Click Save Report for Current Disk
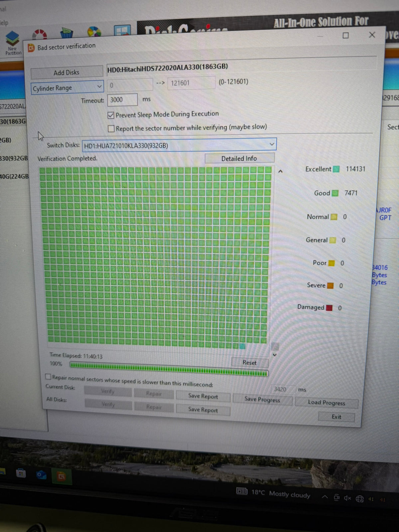 (203, 396)
